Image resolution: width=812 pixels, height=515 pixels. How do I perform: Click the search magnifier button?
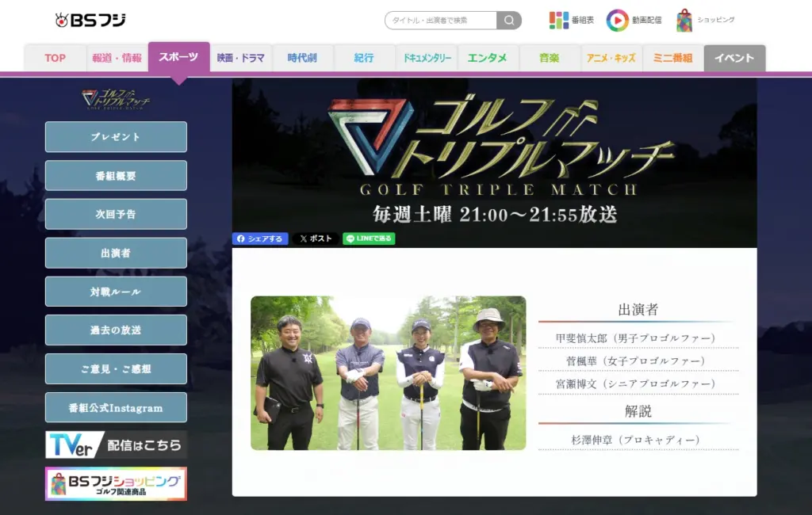[509, 20]
